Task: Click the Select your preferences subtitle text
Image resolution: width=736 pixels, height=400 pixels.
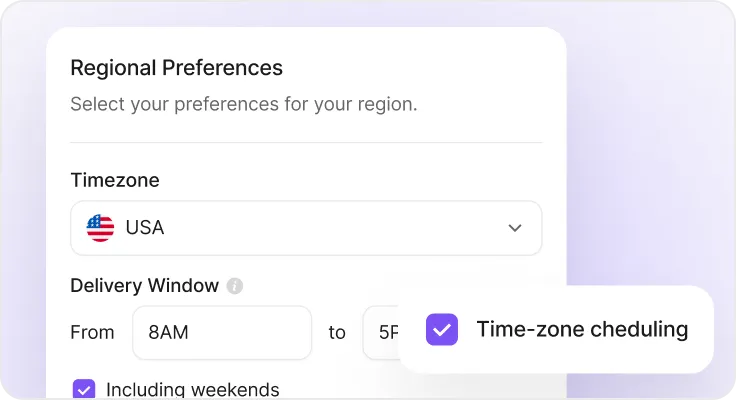Action: point(244,104)
